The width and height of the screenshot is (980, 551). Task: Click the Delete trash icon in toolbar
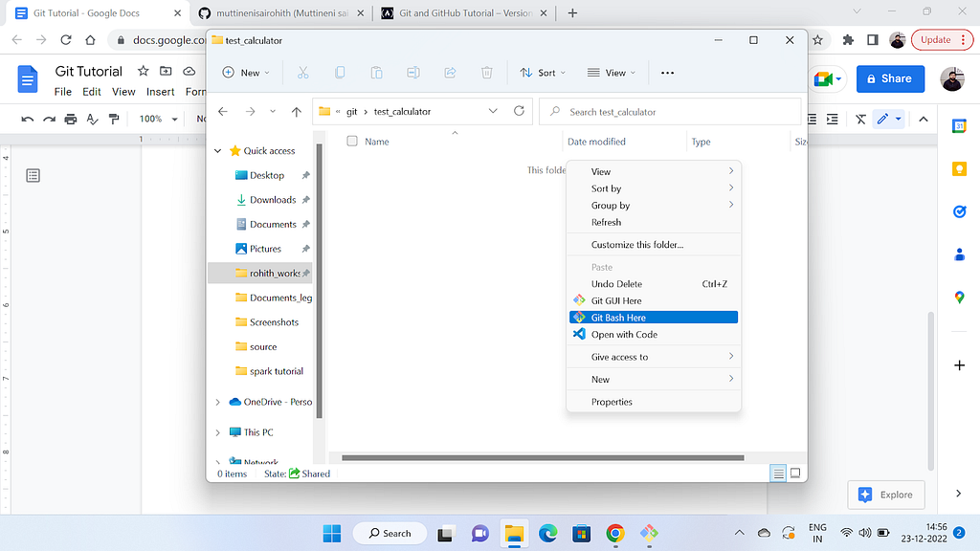[x=486, y=73]
